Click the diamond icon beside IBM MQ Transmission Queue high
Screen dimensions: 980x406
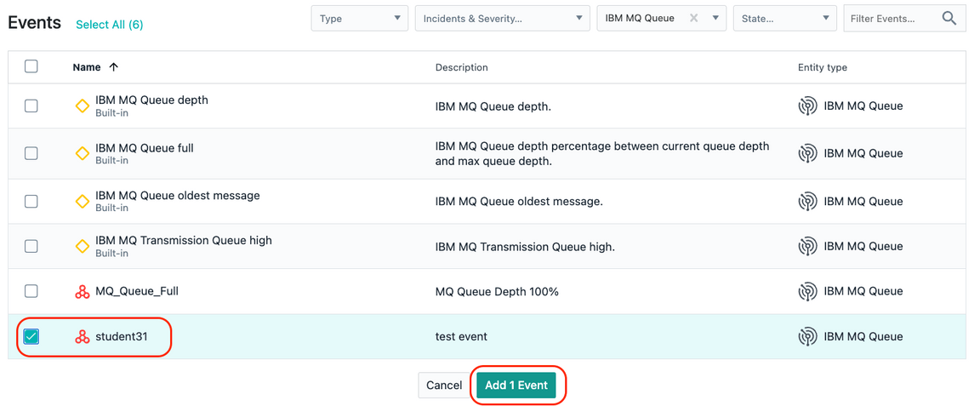click(x=82, y=247)
